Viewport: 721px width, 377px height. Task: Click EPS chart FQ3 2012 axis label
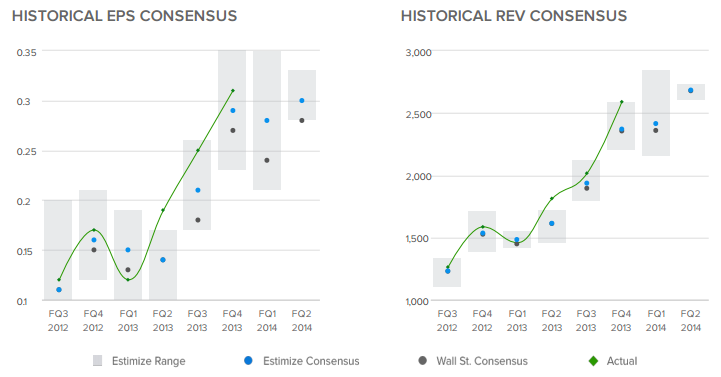[x=58, y=320]
